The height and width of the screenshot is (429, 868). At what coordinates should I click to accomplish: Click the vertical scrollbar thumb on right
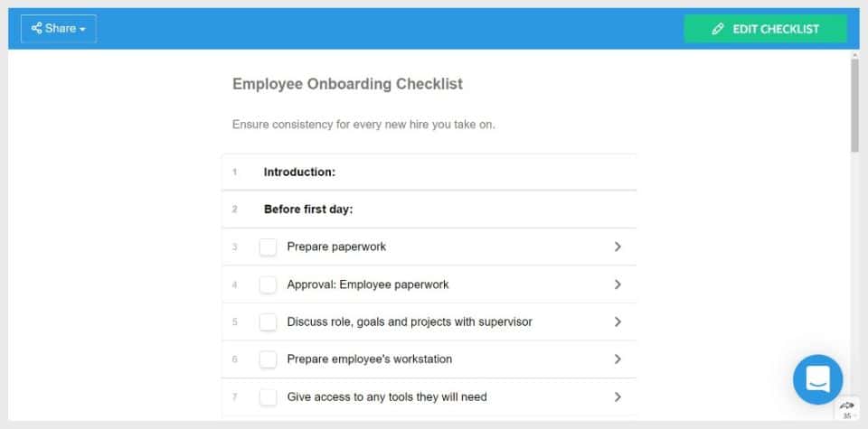tap(854, 103)
